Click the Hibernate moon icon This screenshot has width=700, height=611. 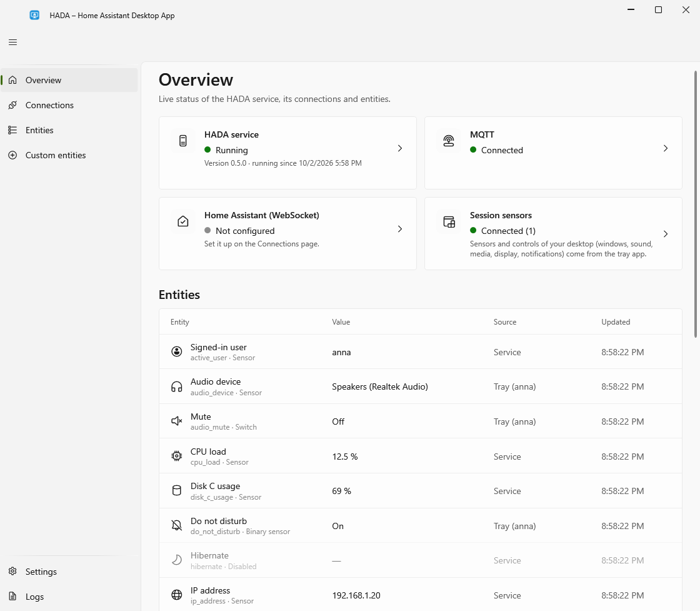(x=177, y=560)
